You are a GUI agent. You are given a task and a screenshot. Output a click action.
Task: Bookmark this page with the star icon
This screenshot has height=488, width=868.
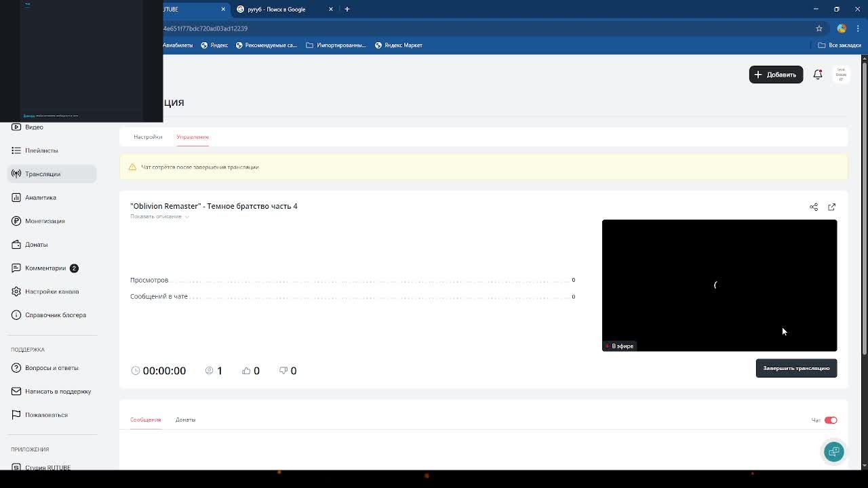pyautogui.click(x=819, y=28)
